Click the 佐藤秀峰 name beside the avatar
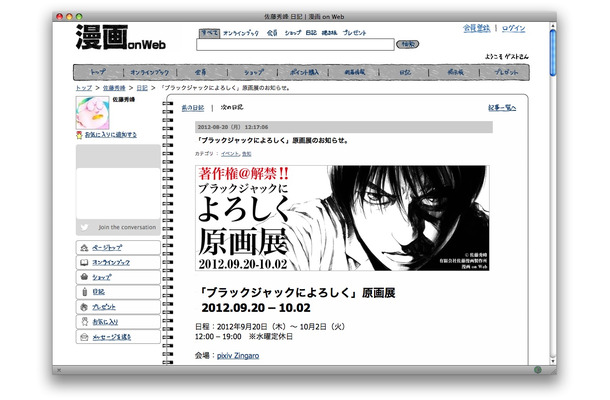The height and width of the screenshot is (400, 610). (x=124, y=100)
